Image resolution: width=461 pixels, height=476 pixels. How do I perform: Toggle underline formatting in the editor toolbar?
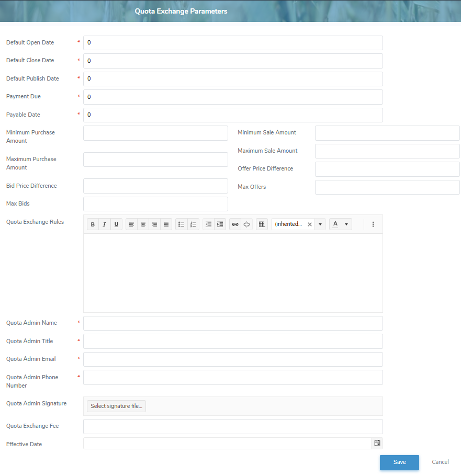(116, 224)
